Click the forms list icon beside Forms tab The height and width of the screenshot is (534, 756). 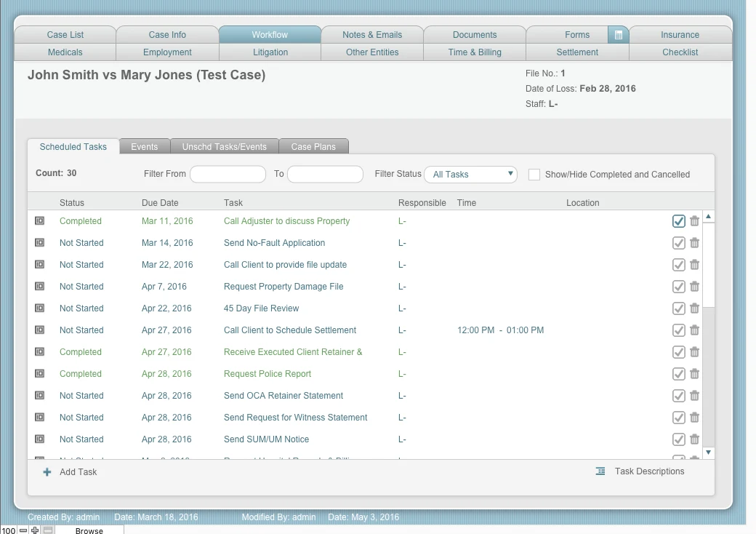pyautogui.click(x=618, y=35)
